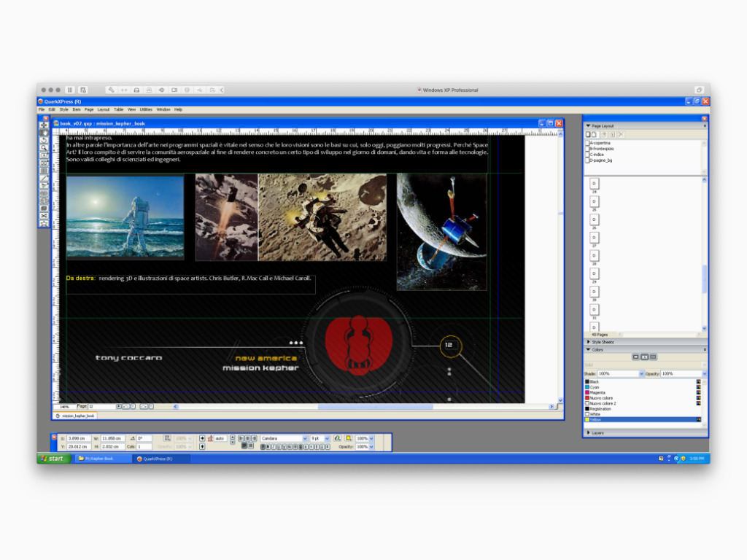
Task: Open the Edit menu
Action: click(x=52, y=109)
